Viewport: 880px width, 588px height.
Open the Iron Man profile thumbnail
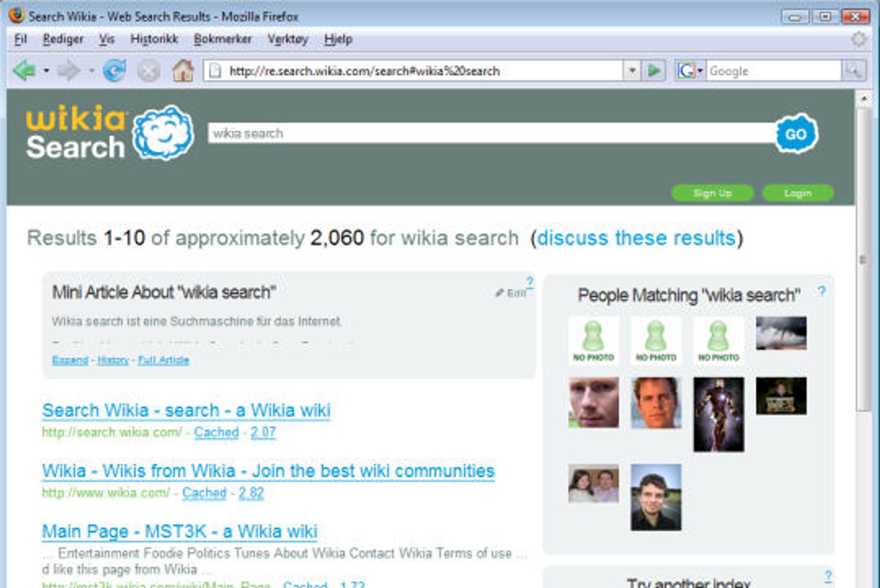(x=719, y=414)
